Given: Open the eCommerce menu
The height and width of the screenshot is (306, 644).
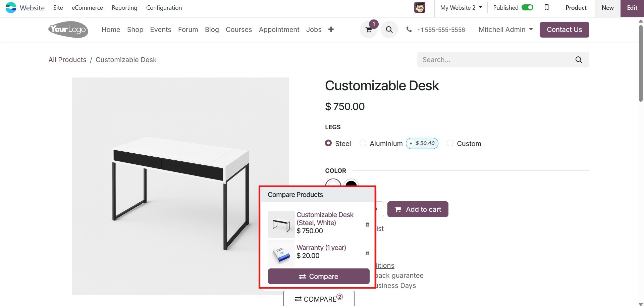Looking at the screenshot, I should [x=87, y=7].
